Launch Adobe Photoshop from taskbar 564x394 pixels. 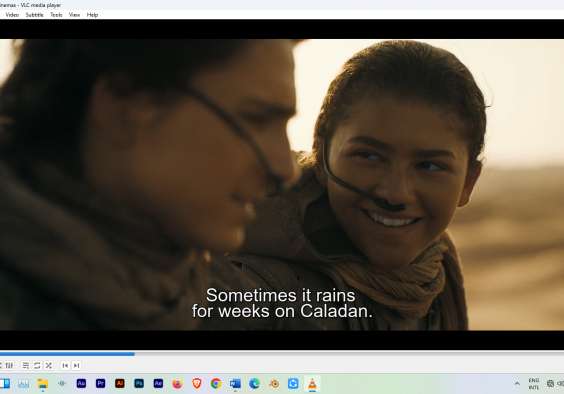pyautogui.click(x=139, y=384)
